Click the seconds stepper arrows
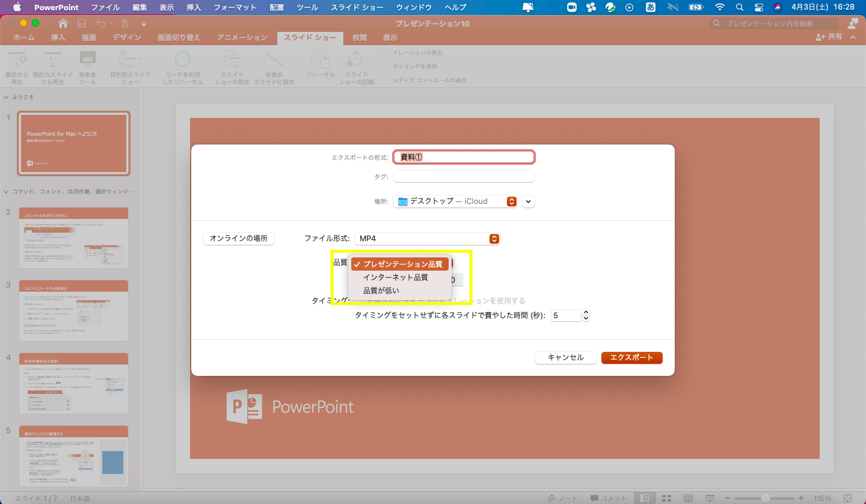The width and height of the screenshot is (866, 504). pyautogui.click(x=586, y=315)
